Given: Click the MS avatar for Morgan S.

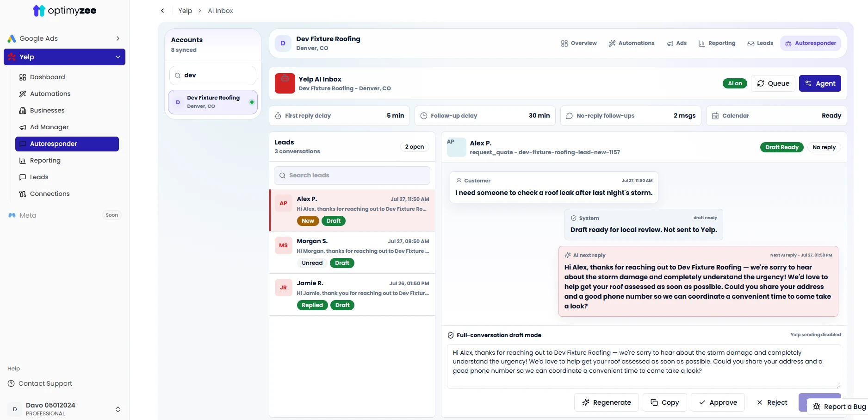Looking at the screenshot, I should (x=284, y=245).
